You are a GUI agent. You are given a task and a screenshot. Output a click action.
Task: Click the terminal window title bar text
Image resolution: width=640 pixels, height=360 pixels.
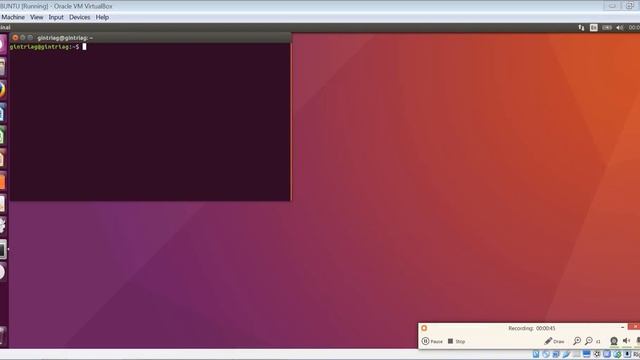tap(65, 38)
